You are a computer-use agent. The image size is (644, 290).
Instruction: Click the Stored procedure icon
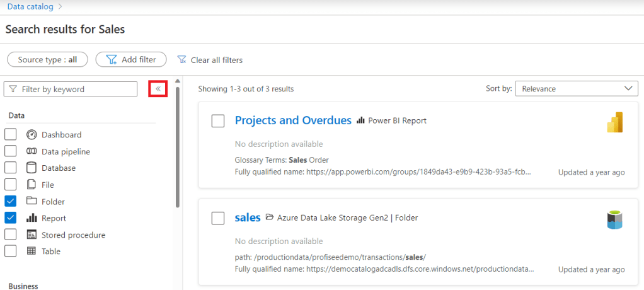tap(32, 235)
